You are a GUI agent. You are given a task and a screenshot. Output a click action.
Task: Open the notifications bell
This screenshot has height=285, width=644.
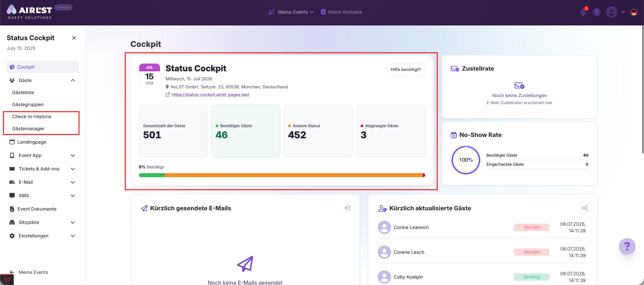point(583,12)
